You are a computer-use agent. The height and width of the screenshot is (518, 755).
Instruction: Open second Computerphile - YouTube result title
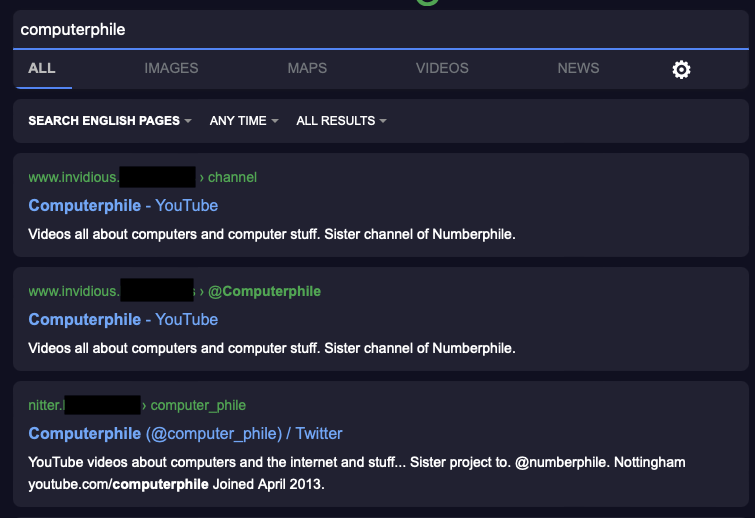[123, 320]
